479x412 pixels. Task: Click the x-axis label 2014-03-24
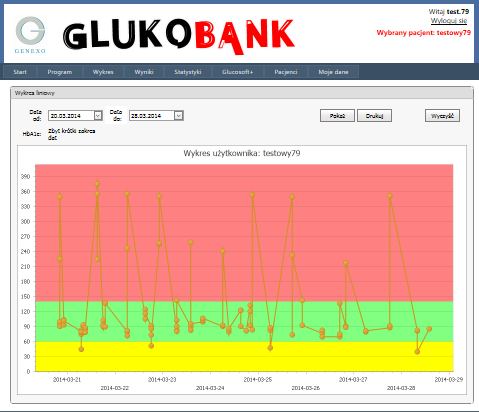tap(210, 388)
